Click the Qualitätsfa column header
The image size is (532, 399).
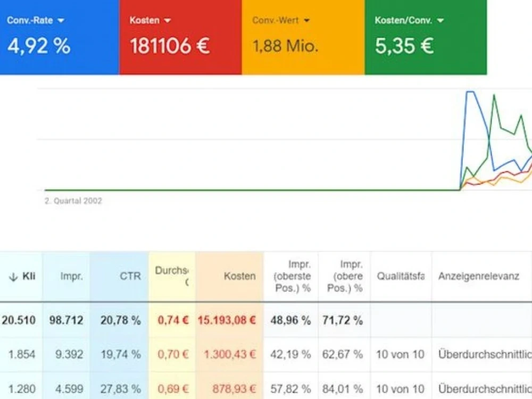point(401,276)
